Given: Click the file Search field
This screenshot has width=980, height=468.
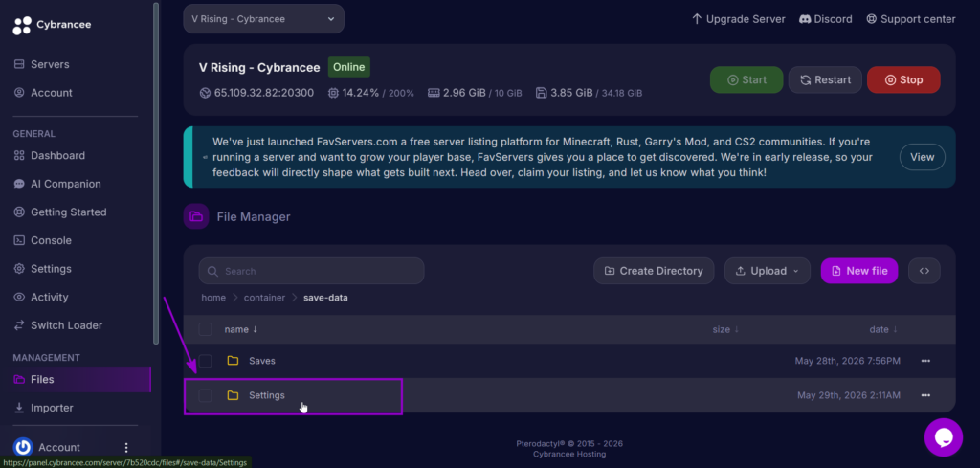Looking at the screenshot, I should [311, 271].
